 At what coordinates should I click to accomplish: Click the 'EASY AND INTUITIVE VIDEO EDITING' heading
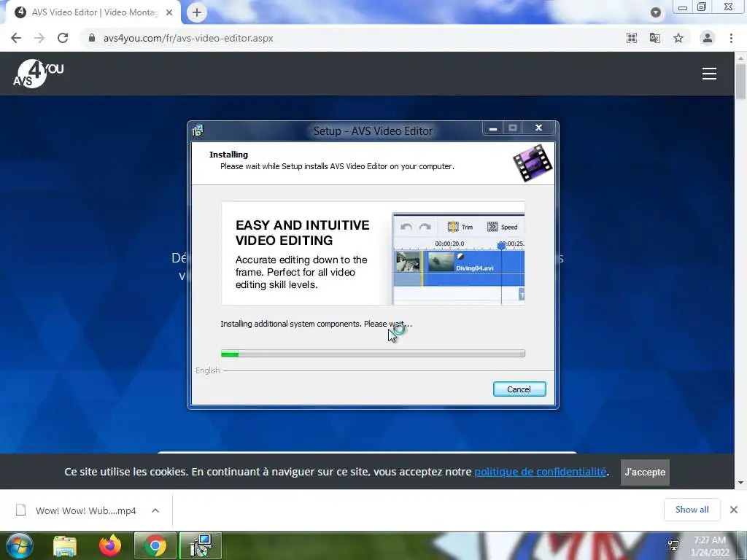click(x=303, y=233)
